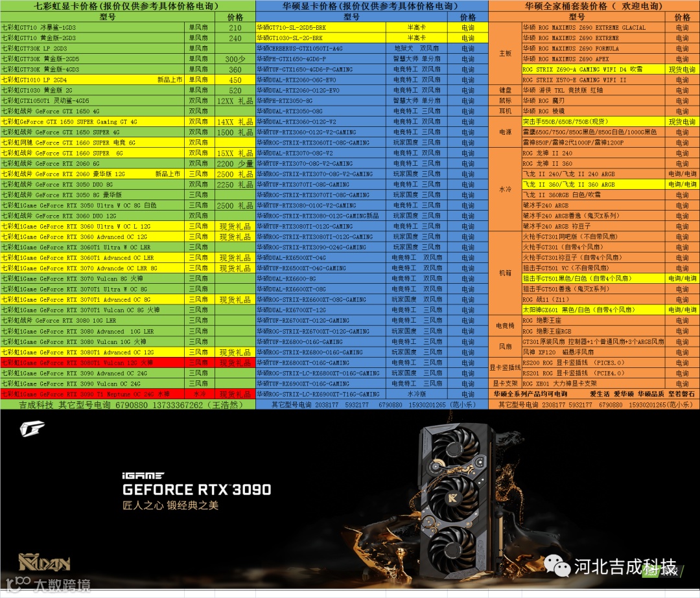700x598 pixels.
Task: Click cell 华硕 ROG MAXIMUS Z690 FORMULA
Action: coord(593,48)
